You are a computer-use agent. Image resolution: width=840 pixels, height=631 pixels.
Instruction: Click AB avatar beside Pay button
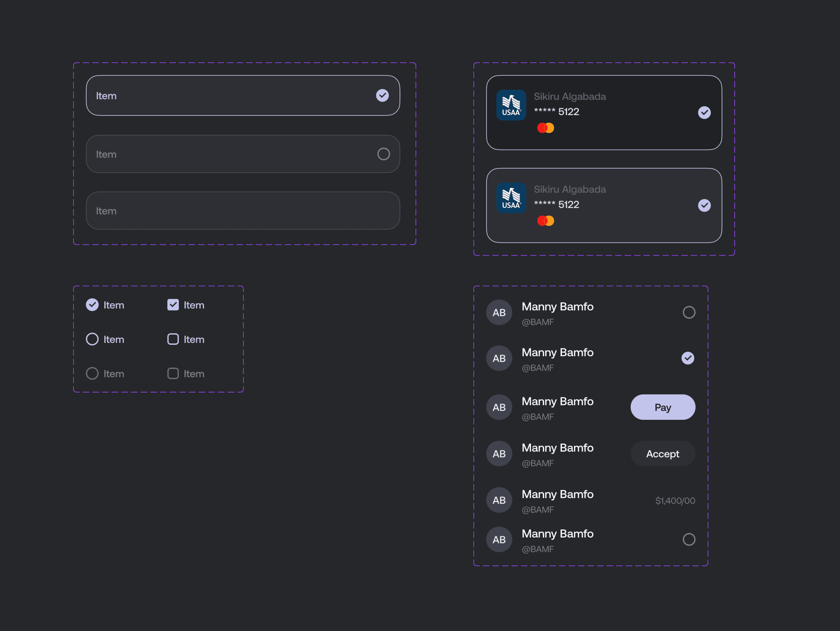499,407
